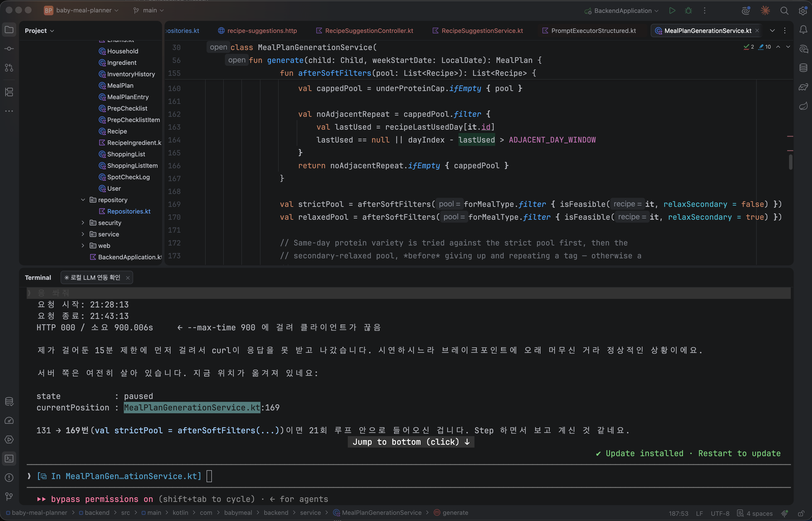The height and width of the screenshot is (521, 812).
Task: Expand the service folder
Action: pyautogui.click(x=83, y=234)
